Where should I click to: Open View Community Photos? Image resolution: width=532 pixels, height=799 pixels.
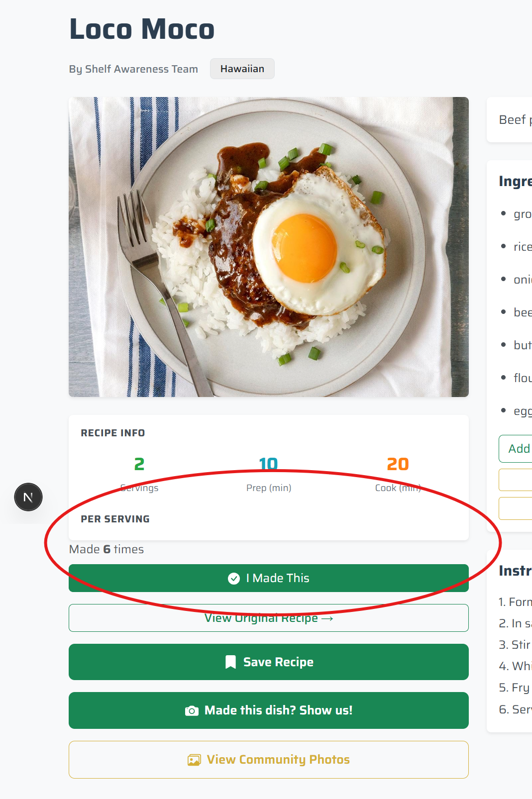click(269, 760)
